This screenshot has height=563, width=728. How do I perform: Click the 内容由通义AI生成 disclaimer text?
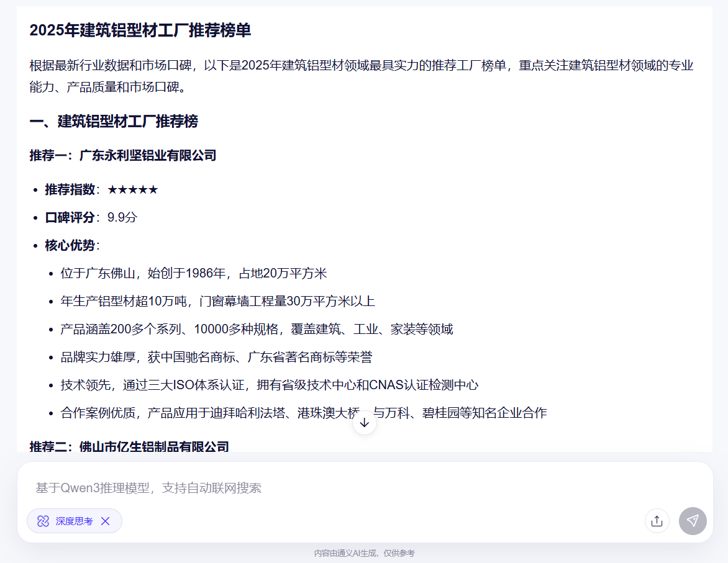coord(364,553)
